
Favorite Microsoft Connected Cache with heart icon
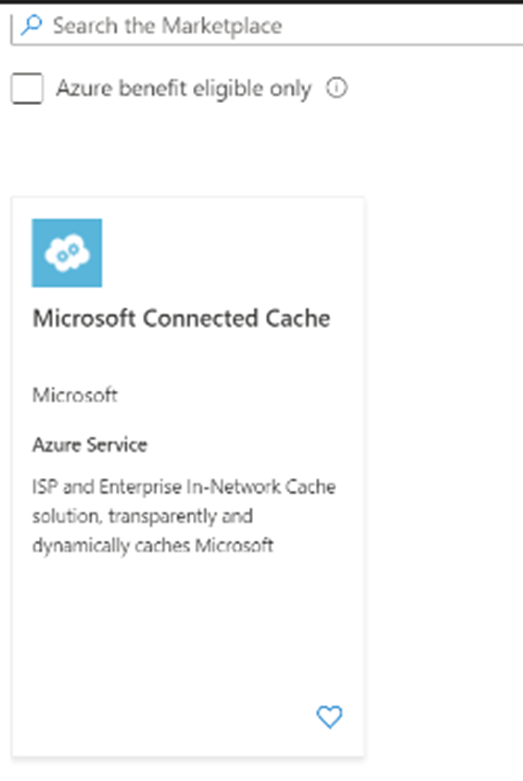point(329,717)
